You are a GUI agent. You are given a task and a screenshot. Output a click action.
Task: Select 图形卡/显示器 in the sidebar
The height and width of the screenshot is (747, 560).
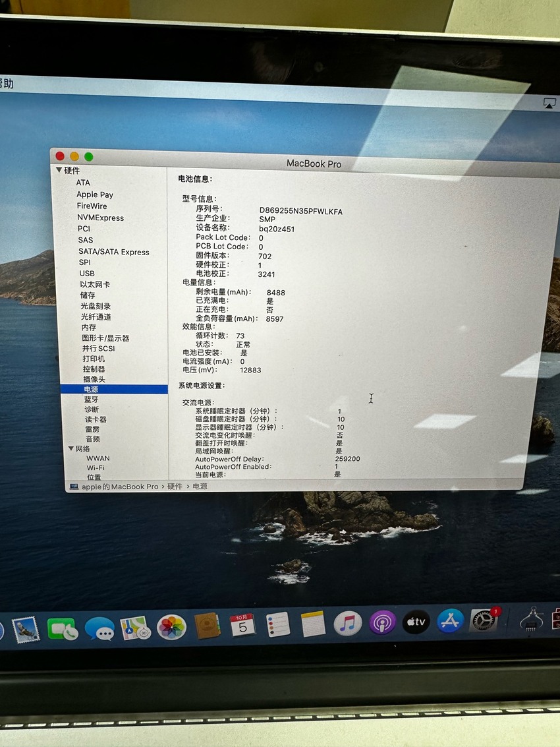coord(105,338)
